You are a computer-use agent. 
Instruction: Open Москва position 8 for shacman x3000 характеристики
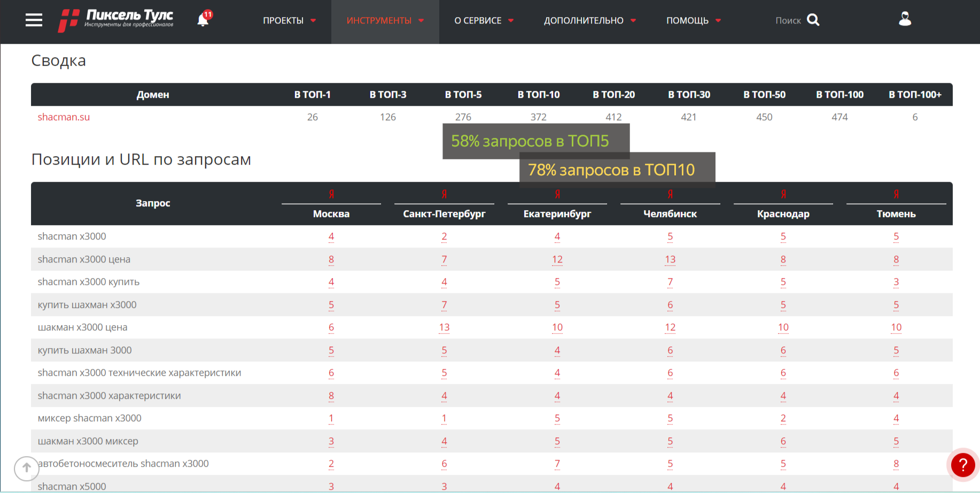point(331,396)
